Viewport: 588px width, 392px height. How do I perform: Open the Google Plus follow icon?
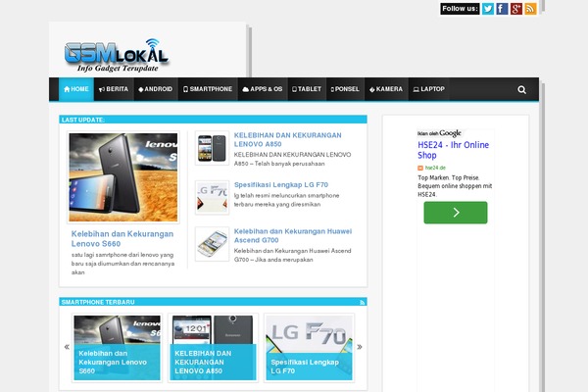click(x=516, y=9)
